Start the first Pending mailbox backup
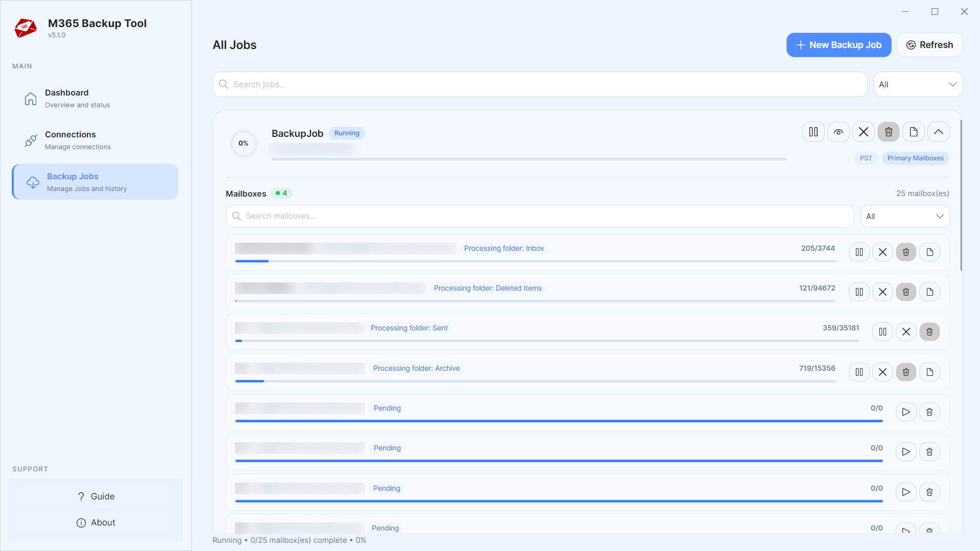 [x=906, y=412]
